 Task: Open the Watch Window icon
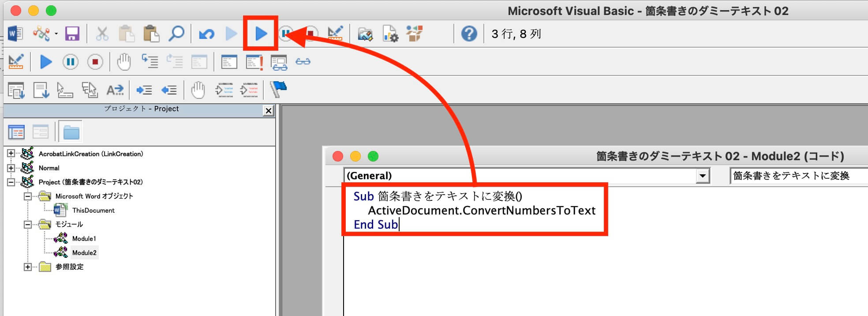279,62
